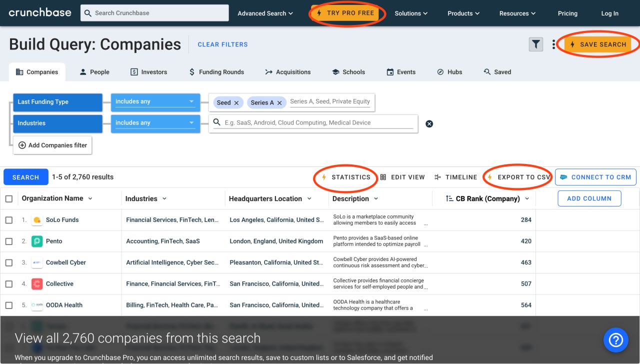640x364 pixels.
Task: Switch to the Companies tab
Action: 37,72
